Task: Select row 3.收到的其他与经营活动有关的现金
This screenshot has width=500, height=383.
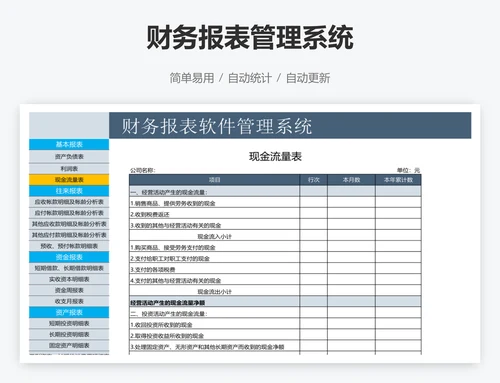Action: (275, 225)
